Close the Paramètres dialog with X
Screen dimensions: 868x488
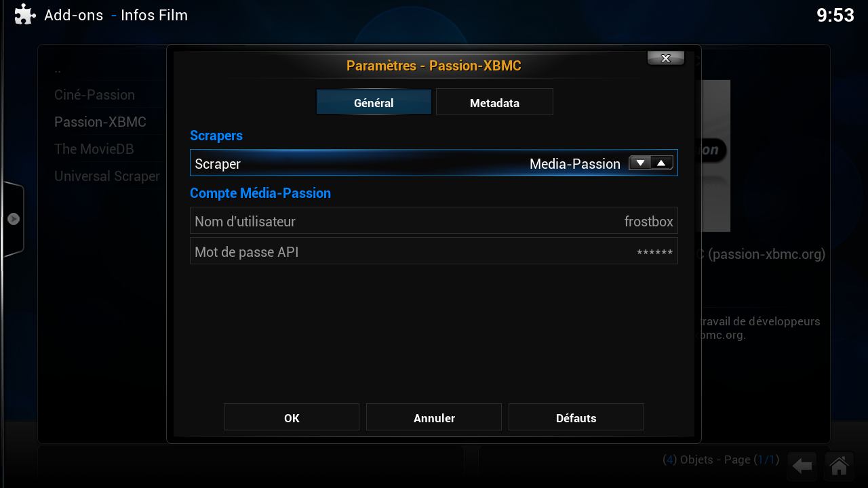tap(665, 58)
